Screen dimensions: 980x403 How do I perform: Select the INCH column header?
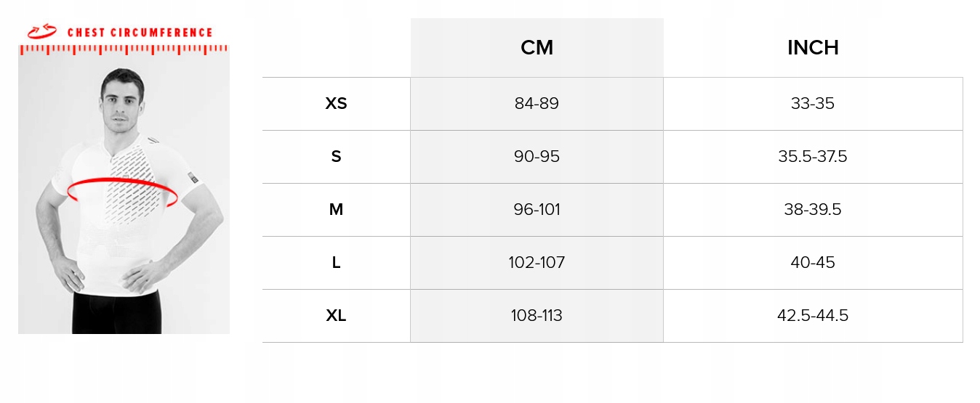pos(813,48)
